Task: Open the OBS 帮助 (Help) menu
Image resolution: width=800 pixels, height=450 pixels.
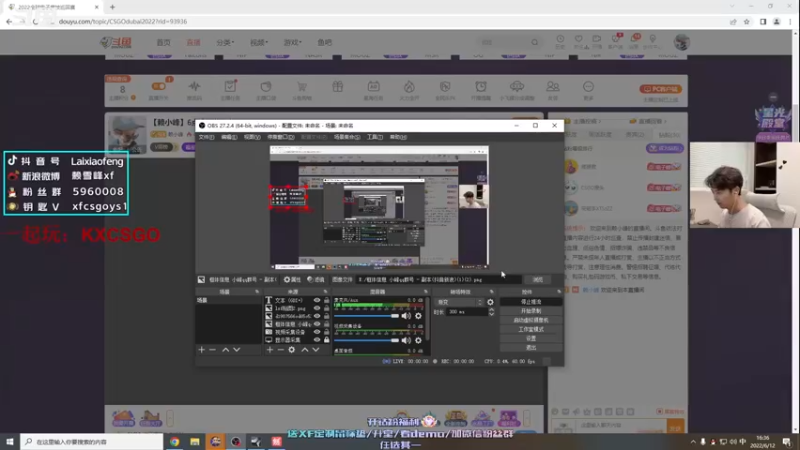Action: pyautogui.click(x=398, y=137)
